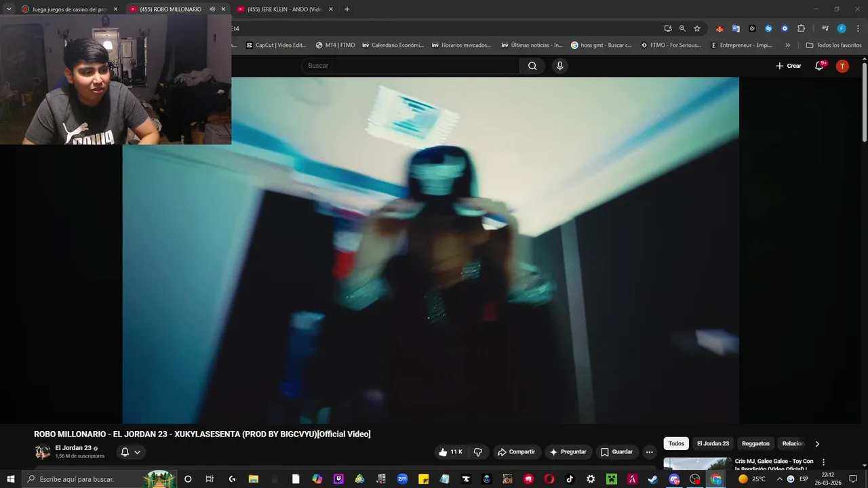Open weather 25°C taskbar widget
This screenshot has width=868, height=488.
tap(752, 479)
